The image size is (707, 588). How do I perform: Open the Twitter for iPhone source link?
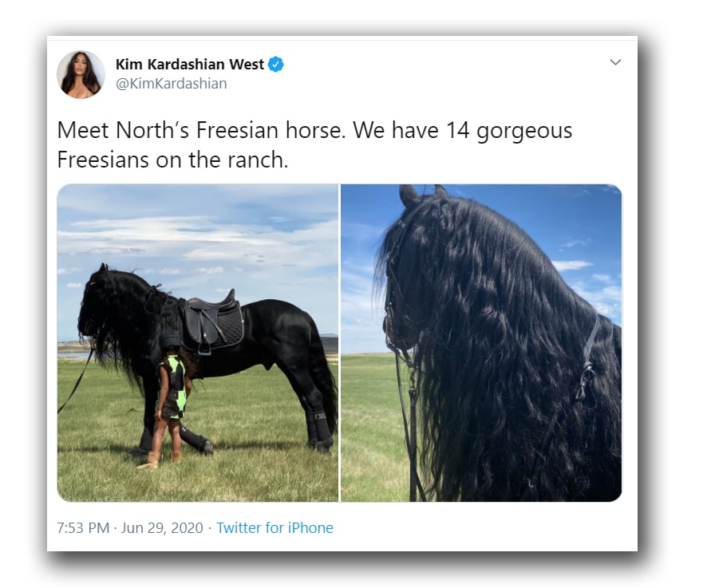(275, 527)
